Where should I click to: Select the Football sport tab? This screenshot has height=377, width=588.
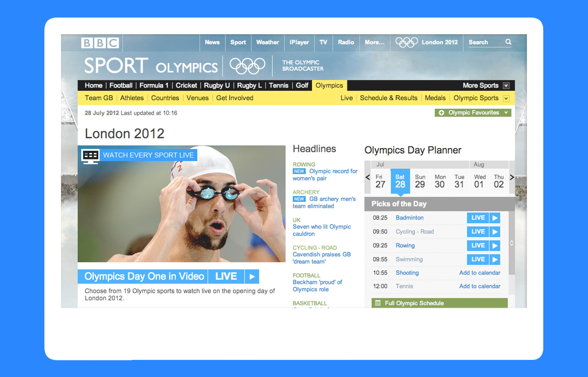pyautogui.click(x=121, y=85)
